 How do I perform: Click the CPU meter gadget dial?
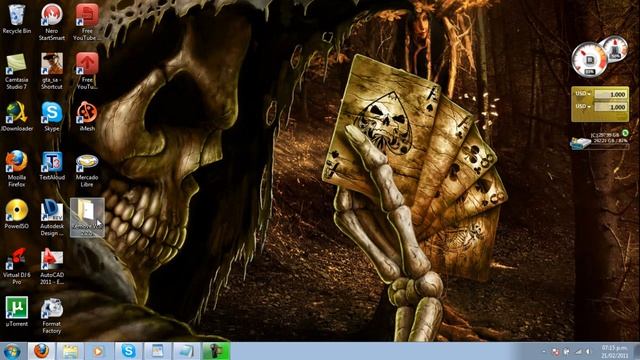(589, 60)
